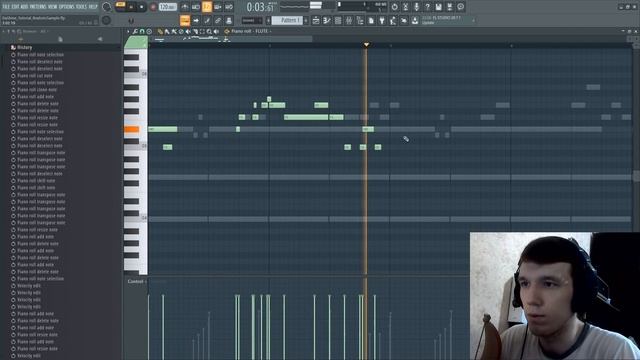
Task: Click the orange playhead marker on timeline
Action: (x=366, y=44)
